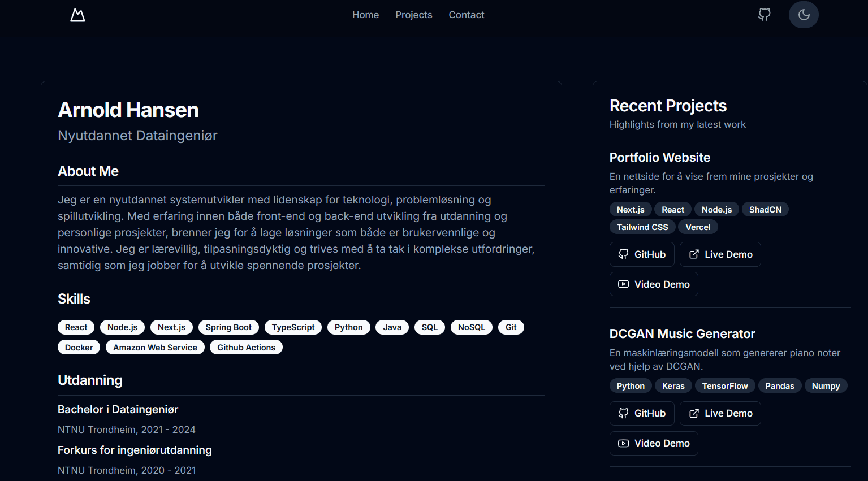Click the mountain logo icon in the navbar
Screen dimensions: 868x481
coord(77,15)
